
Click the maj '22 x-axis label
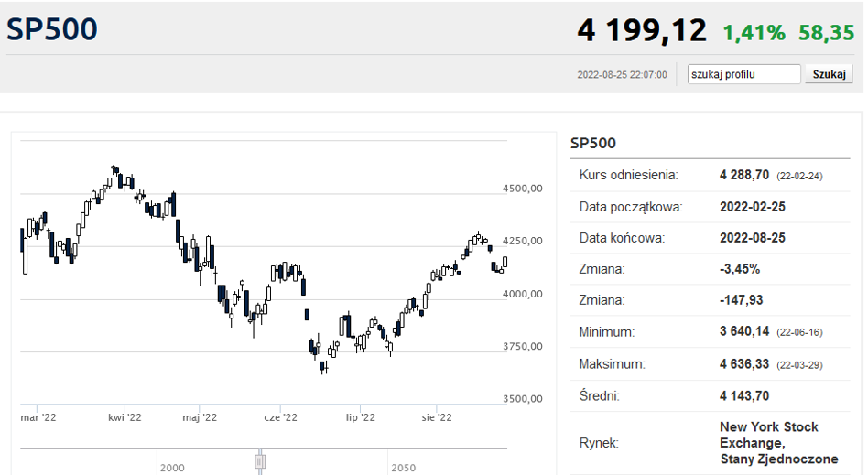coord(200,417)
